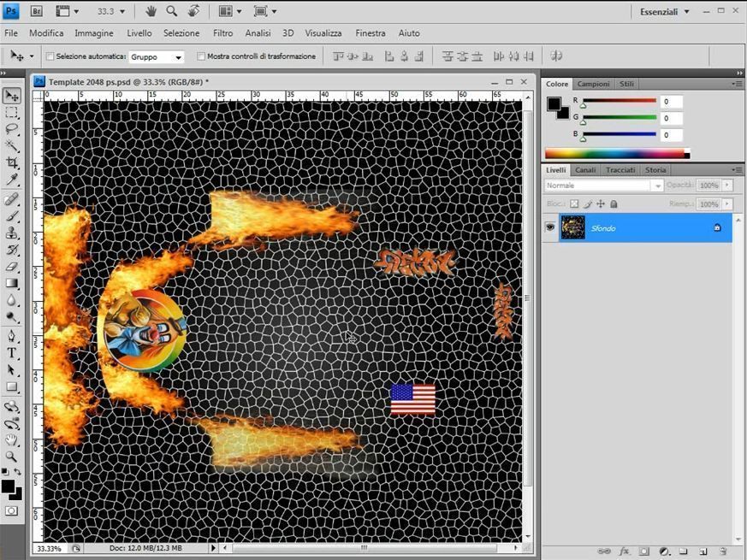The image size is (747, 560).
Task: Toggle Quick Mask mode
Action: pyautogui.click(x=12, y=511)
